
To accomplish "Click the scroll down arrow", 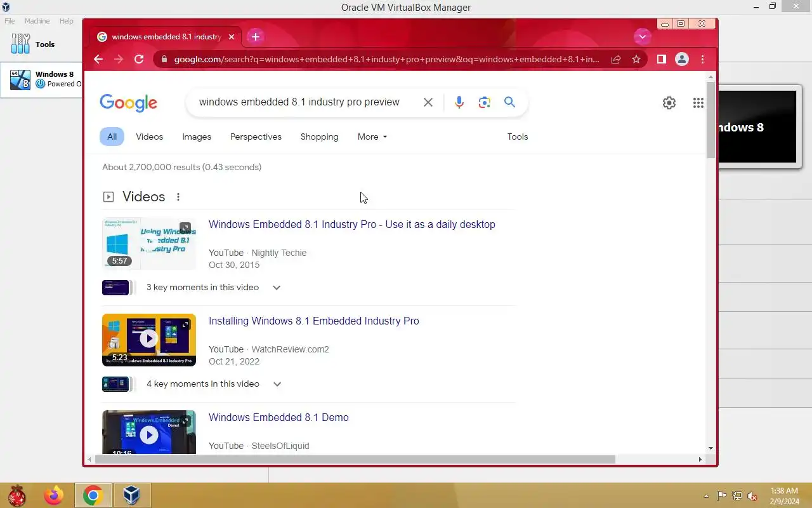I will [x=710, y=448].
